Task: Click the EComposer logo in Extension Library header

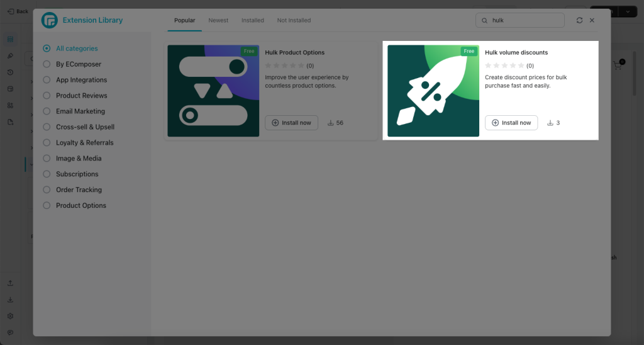Action: [x=49, y=20]
